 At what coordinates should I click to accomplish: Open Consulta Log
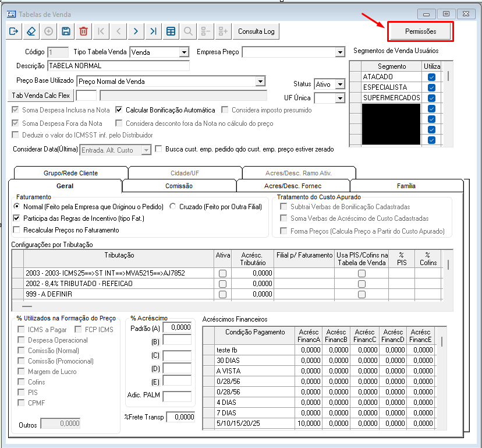click(256, 31)
